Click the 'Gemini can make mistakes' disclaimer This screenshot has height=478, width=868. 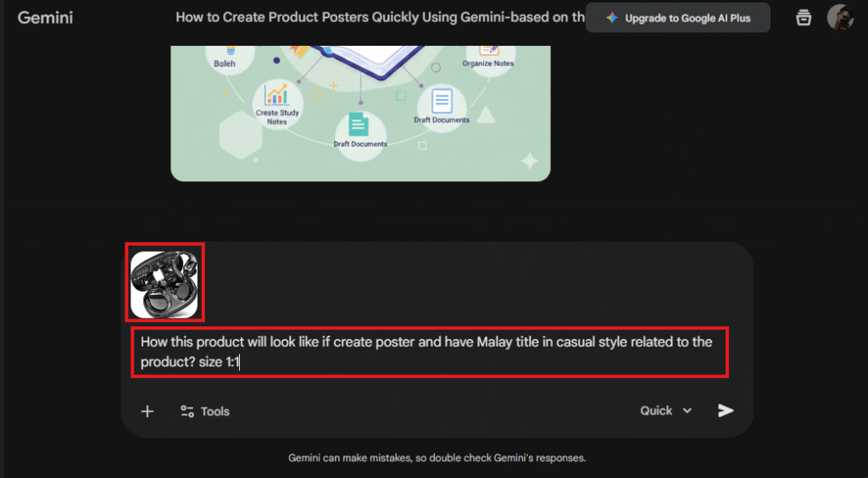click(x=437, y=458)
